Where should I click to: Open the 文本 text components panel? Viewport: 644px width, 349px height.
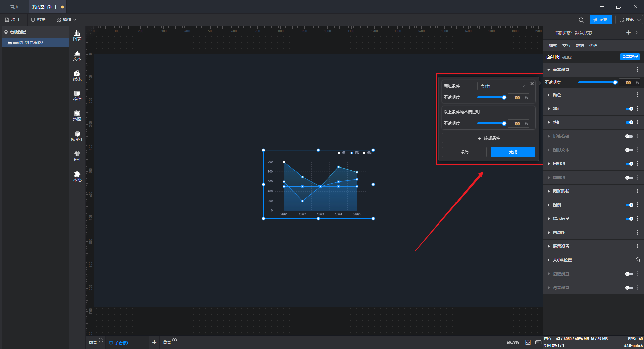(77, 55)
